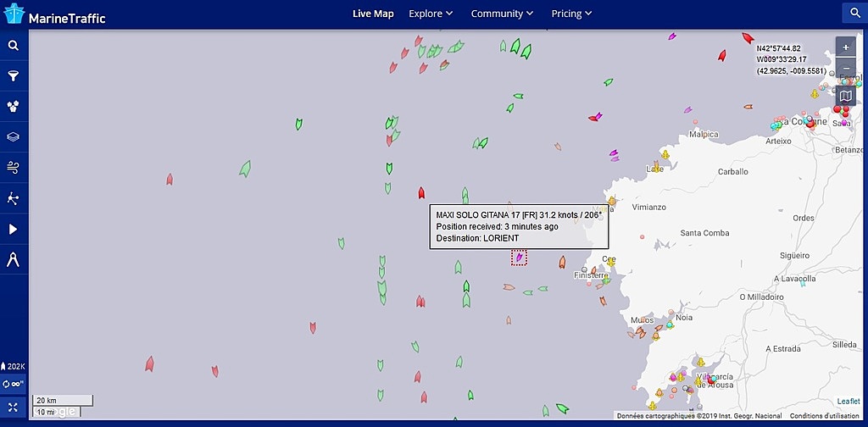The height and width of the screenshot is (427, 868).
Task: Select the dark red vessel at top right
Action: 748,37
